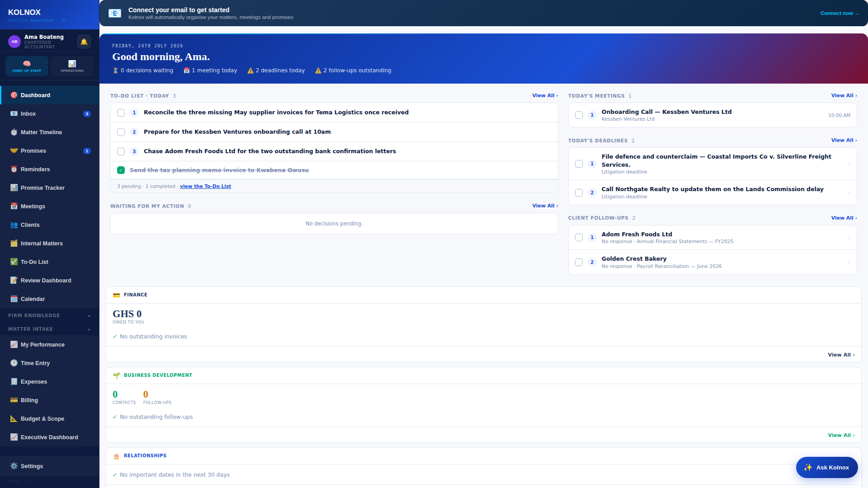
Task: Click the Promises handshake icon
Action: pos(14,150)
